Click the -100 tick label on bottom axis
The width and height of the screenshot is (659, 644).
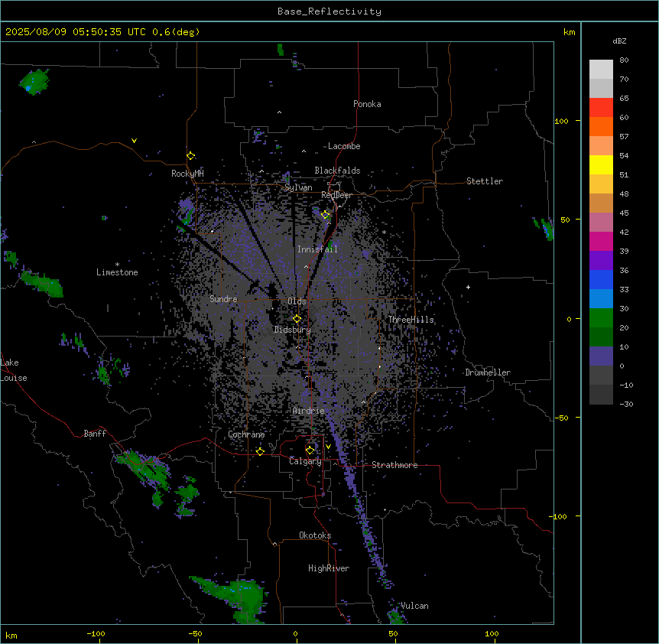96,633
